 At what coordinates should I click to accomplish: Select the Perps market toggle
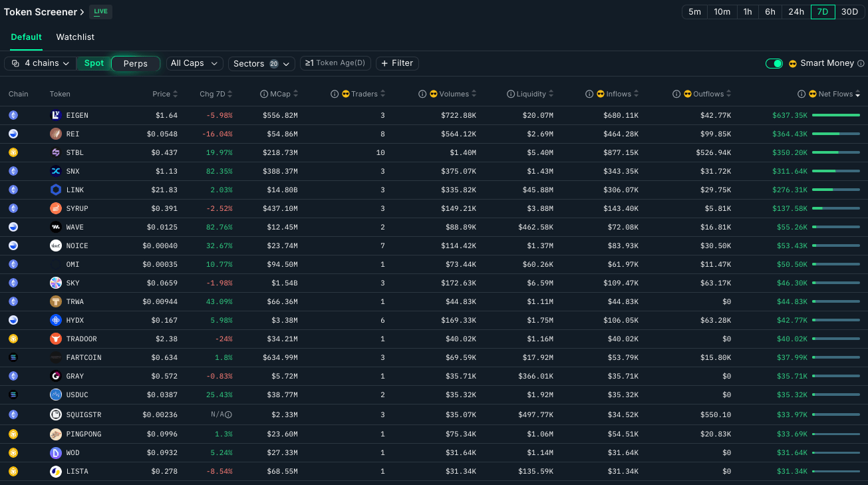(136, 63)
